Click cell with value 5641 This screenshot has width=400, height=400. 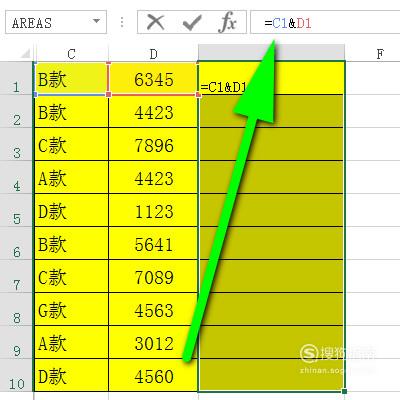pyautogui.click(x=153, y=243)
